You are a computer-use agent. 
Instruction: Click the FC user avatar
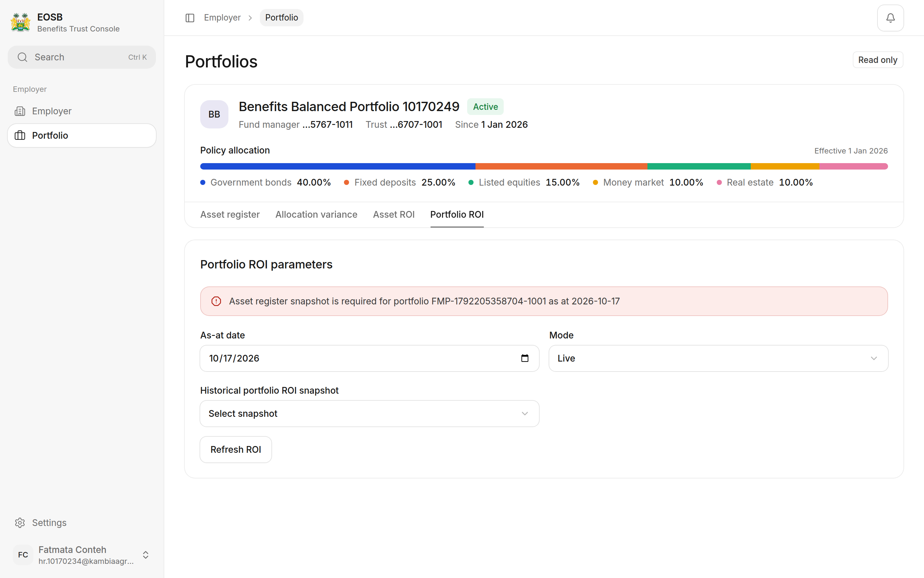click(x=23, y=555)
